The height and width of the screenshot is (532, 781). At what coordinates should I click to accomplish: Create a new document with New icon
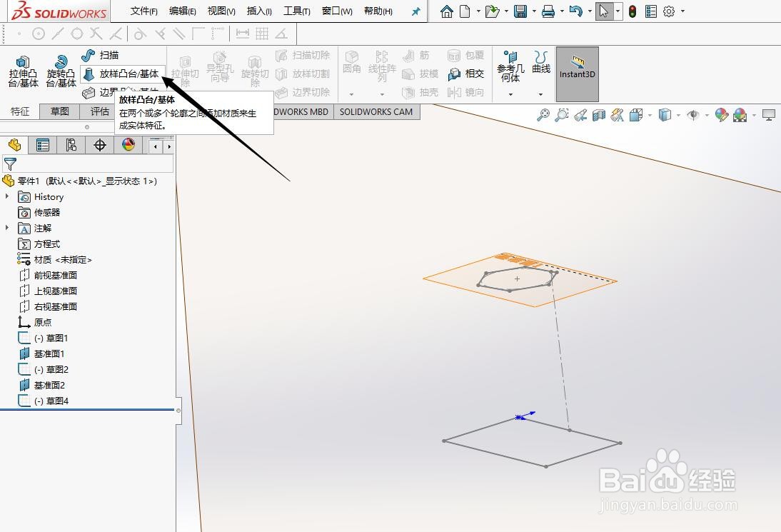coord(465,11)
